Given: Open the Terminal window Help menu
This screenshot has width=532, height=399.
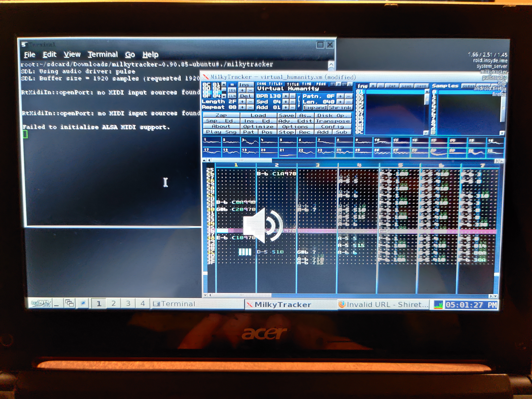Looking at the screenshot, I should (x=150, y=55).
